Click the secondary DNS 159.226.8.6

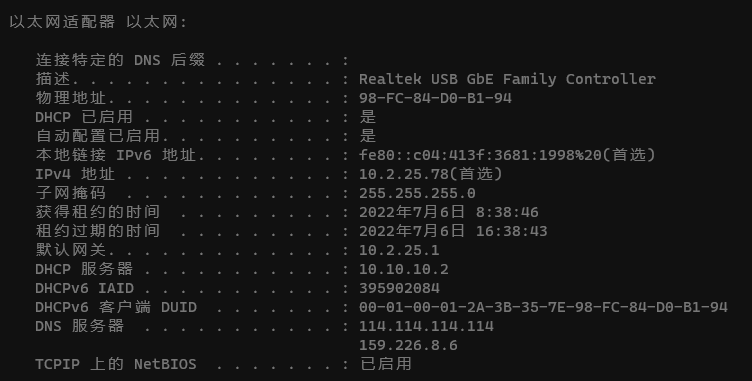(x=408, y=345)
